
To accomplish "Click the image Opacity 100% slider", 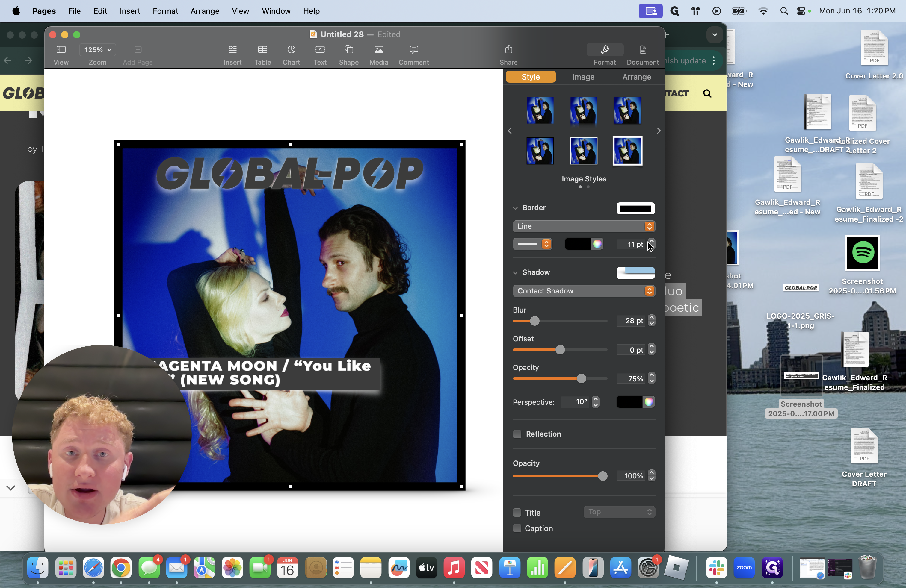I will 560,476.
